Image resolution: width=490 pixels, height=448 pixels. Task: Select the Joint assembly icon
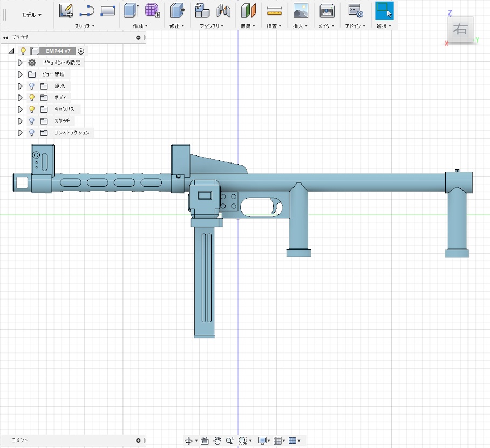pyautogui.click(x=223, y=10)
